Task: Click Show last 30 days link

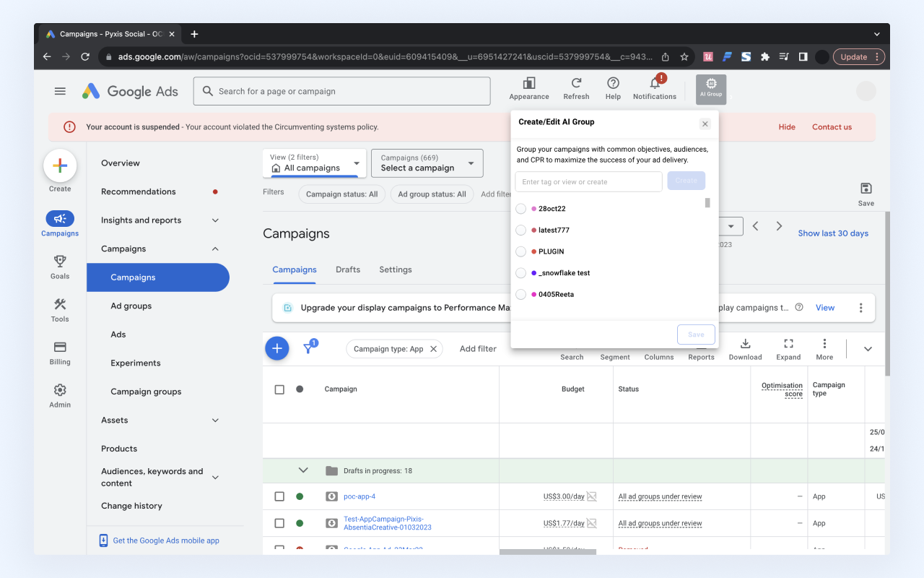Action: [x=833, y=233]
